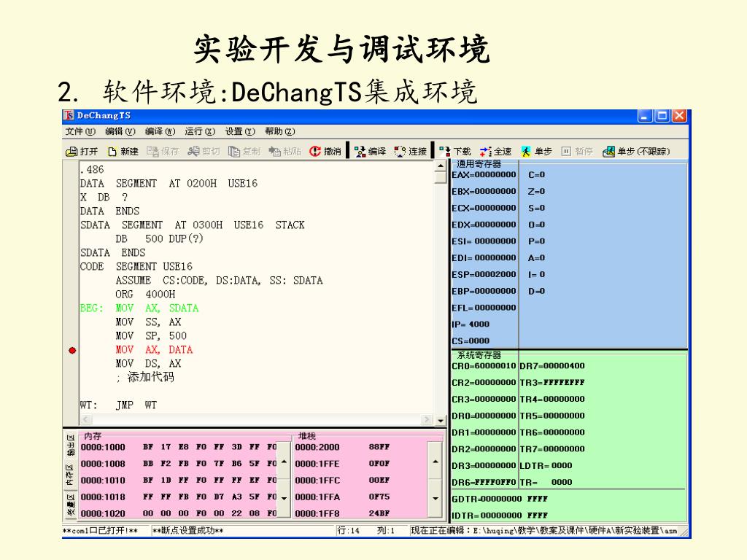
Task: Open the 编译 menu
Action: [160, 131]
